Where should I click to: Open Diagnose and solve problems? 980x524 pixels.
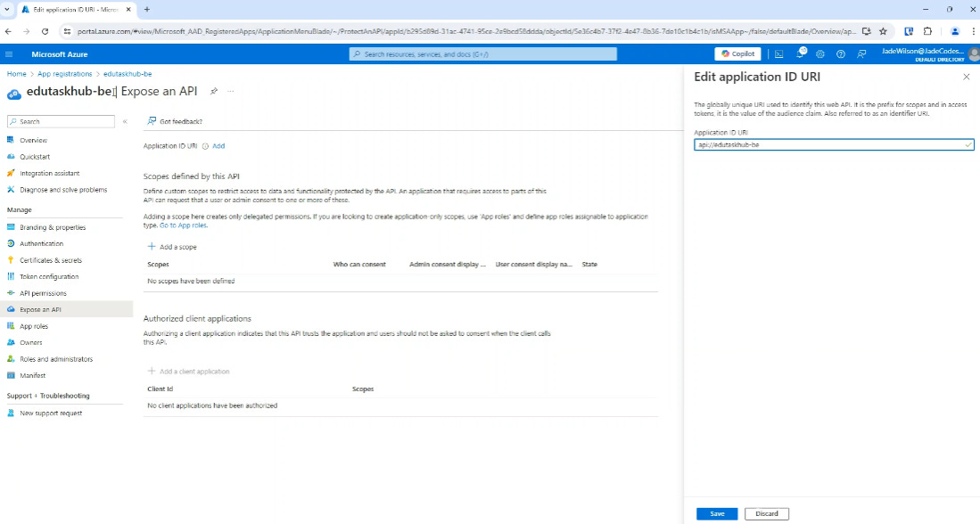coord(63,190)
